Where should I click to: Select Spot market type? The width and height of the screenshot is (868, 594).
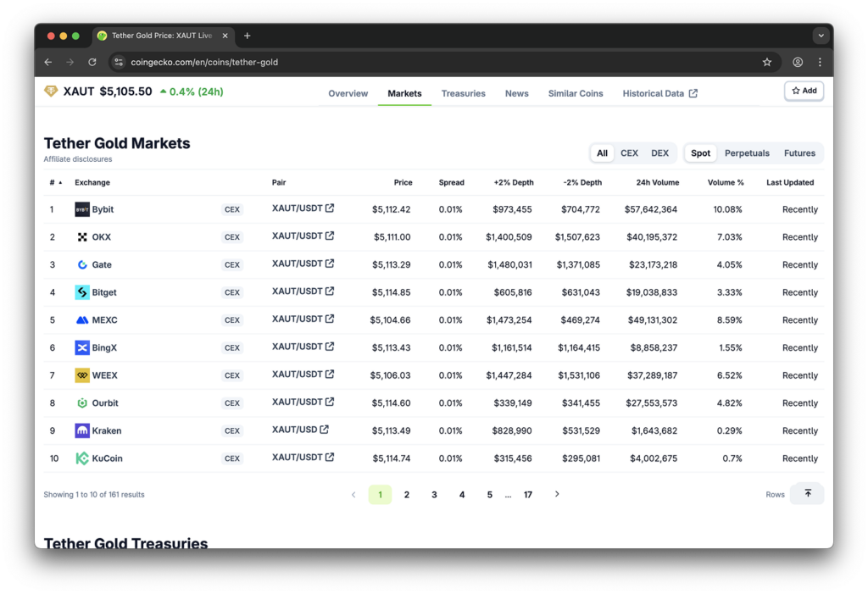[700, 153]
